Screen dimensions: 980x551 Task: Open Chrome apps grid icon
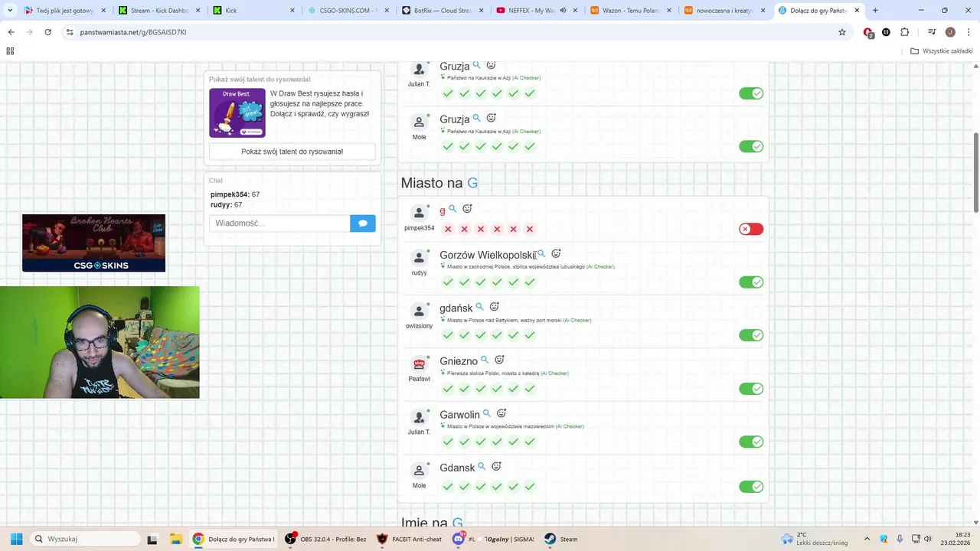click(10, 51)
